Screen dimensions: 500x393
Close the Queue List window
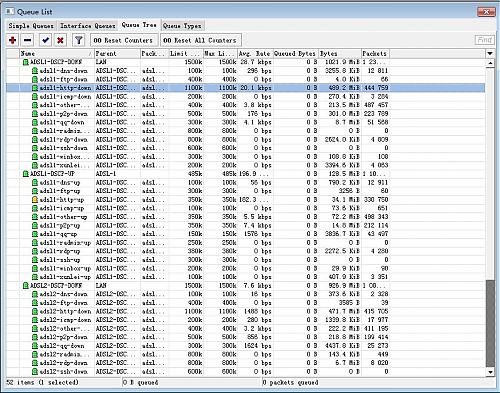pos(486,12)
